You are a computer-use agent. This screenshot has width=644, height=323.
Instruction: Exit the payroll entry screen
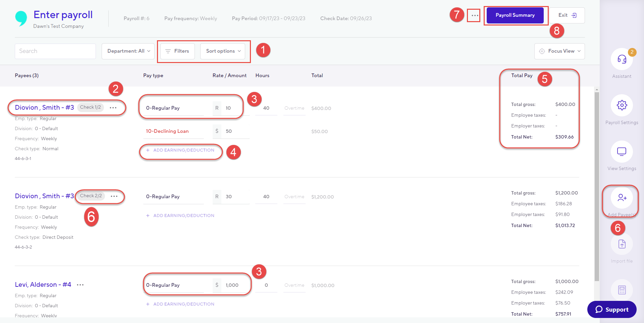[567, 15]
